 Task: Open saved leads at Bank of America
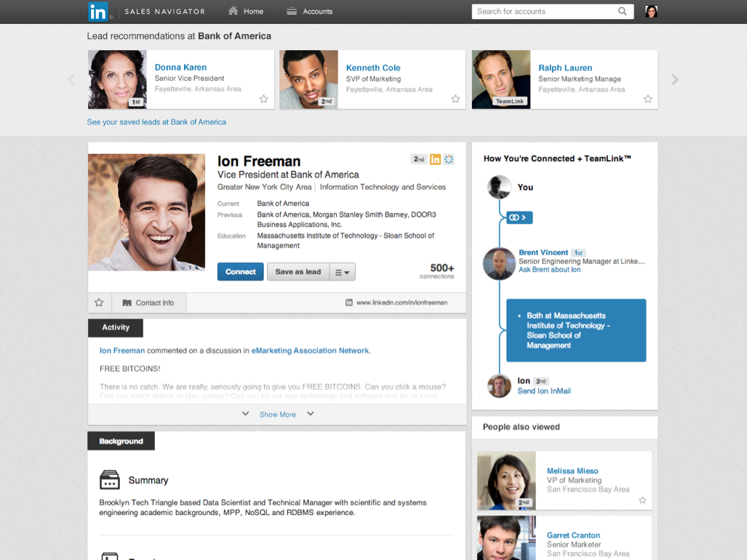156,122
